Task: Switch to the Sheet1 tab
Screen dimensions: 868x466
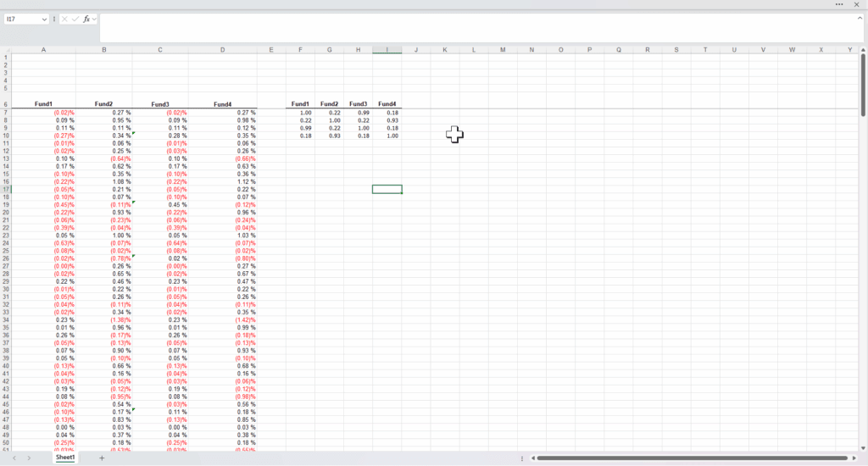Action: click(x=65, y=458)
